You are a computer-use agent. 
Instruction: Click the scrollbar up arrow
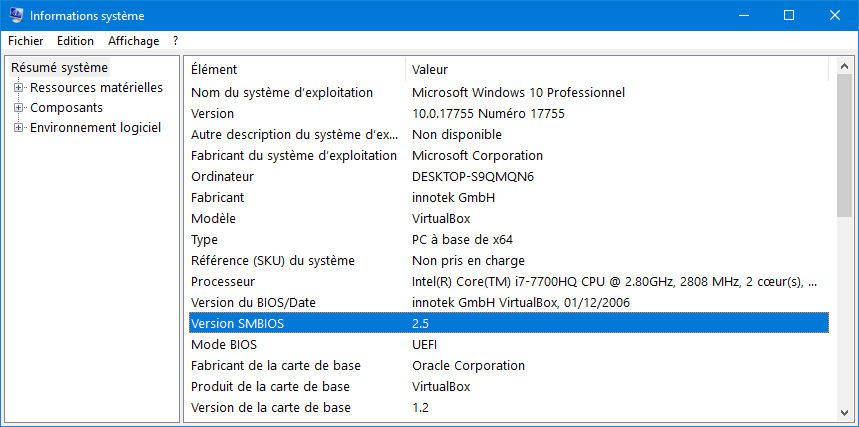[844, 66]
